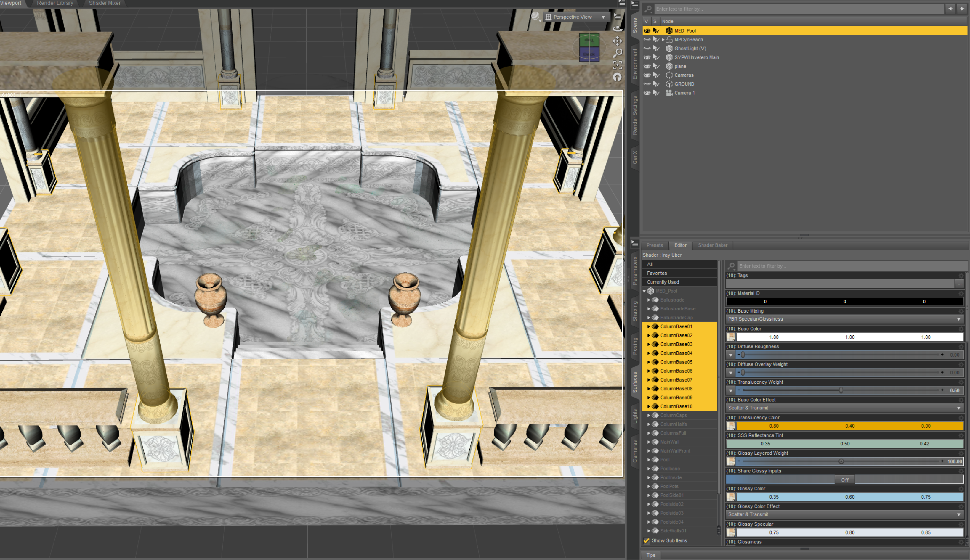Click the Scene pane options menu icon
Viewport: 970px width, 560px height.
coord(635,5)
